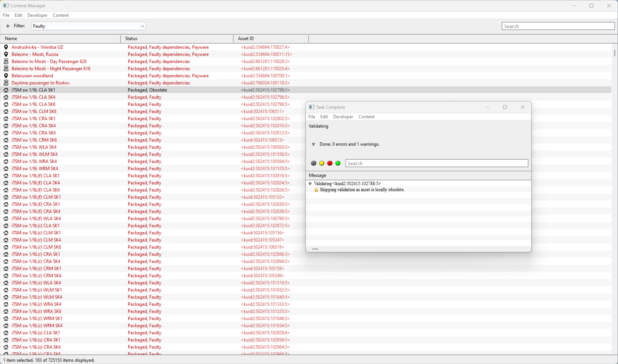The height and width of the screenshot is (364, 618).
Task: Open the Content menu in Task Complete window
Action: (366, 117)
